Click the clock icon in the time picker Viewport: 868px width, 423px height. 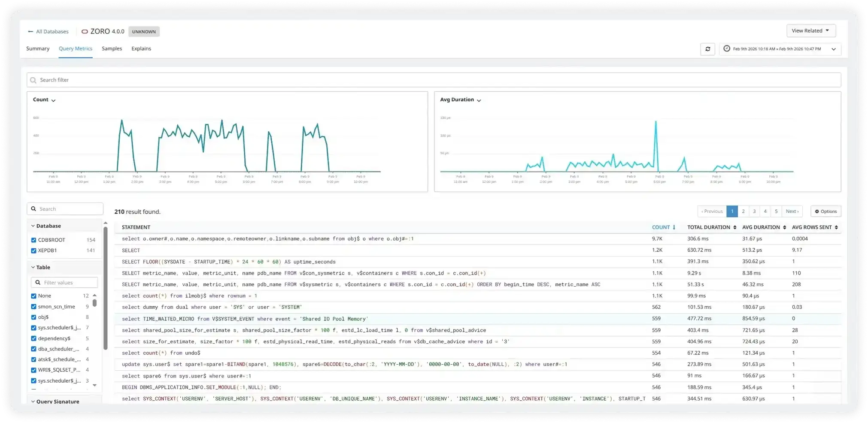(x=726, y=49)
